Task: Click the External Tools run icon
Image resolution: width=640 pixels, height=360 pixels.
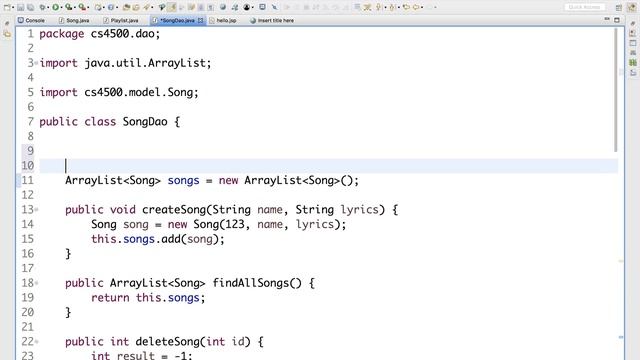Action: point(82,7)
